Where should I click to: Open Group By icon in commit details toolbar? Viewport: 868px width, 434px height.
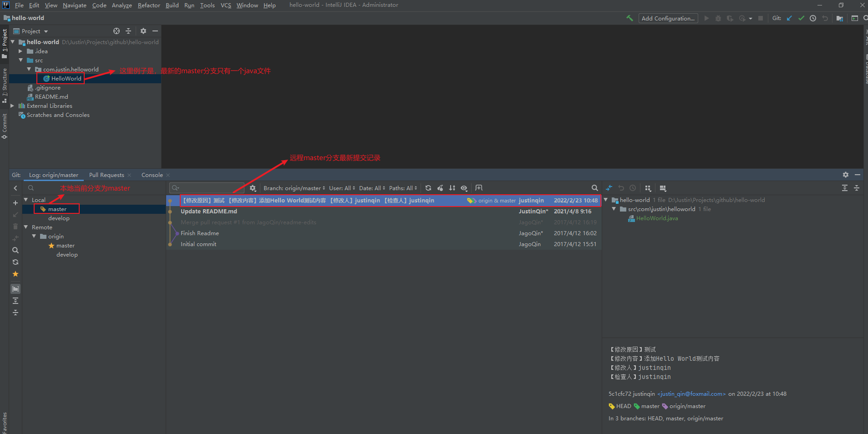click(x=648, y=188)
